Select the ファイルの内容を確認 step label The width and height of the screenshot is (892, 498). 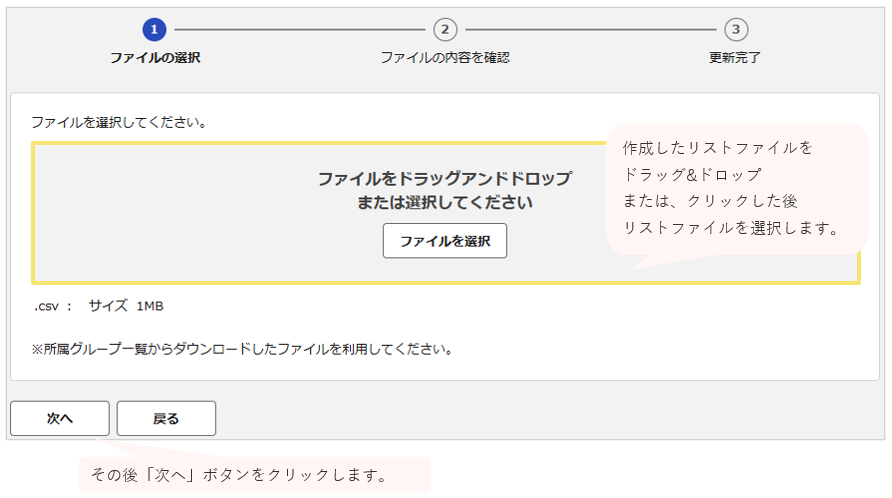point(445,57)
